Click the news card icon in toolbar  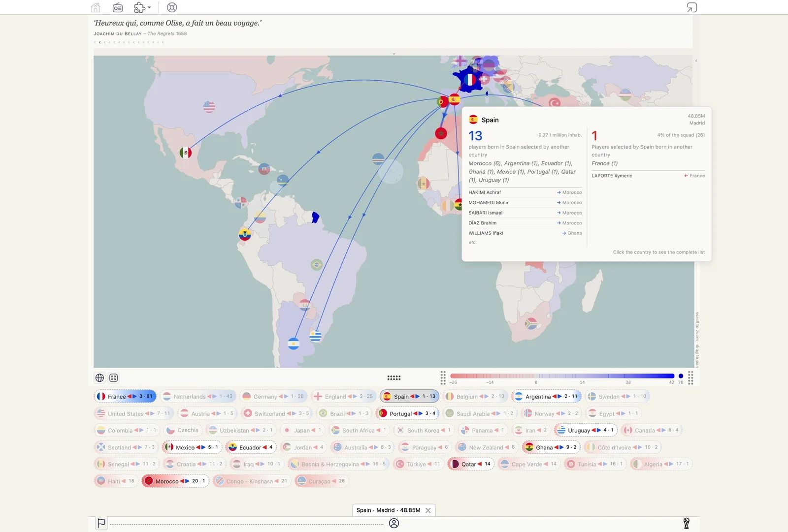point(118,7)
